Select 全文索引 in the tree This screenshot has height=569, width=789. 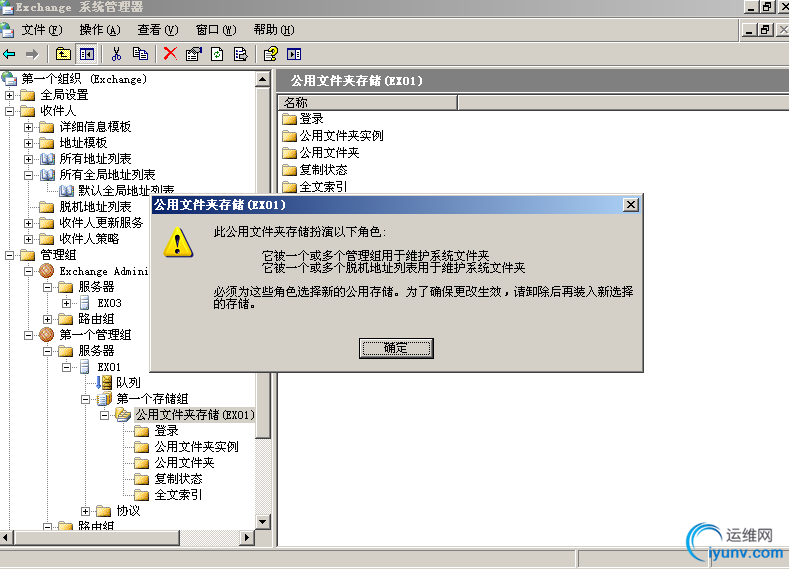click(178, 495)
